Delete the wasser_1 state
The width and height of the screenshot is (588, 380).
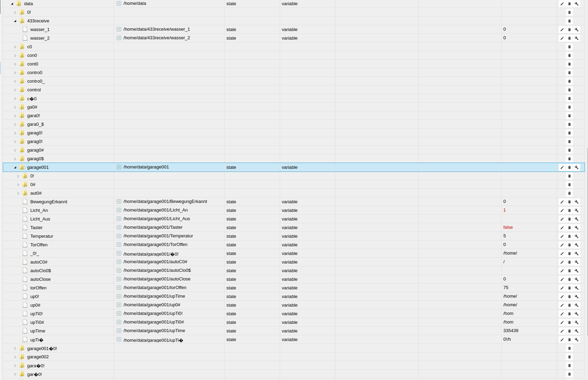click(x=569, y=30)
